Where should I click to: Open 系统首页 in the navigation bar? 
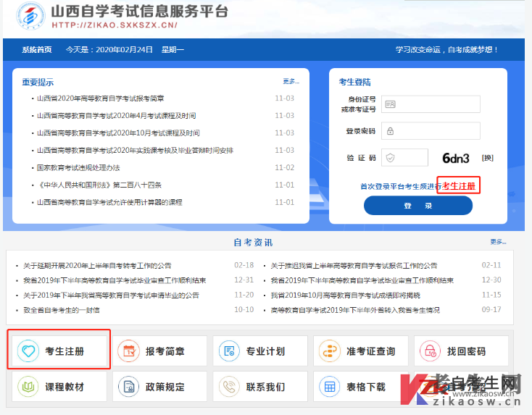click(x=37, y=50)
